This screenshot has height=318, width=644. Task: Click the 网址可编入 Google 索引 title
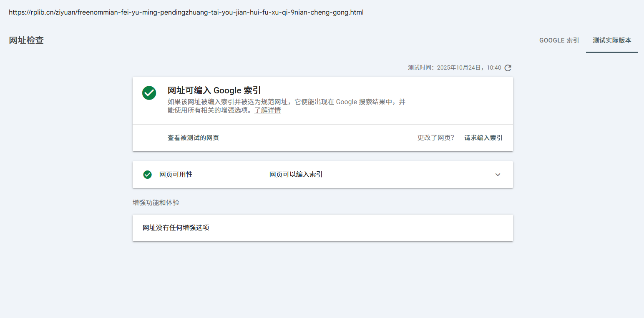(x=214, y=90)
